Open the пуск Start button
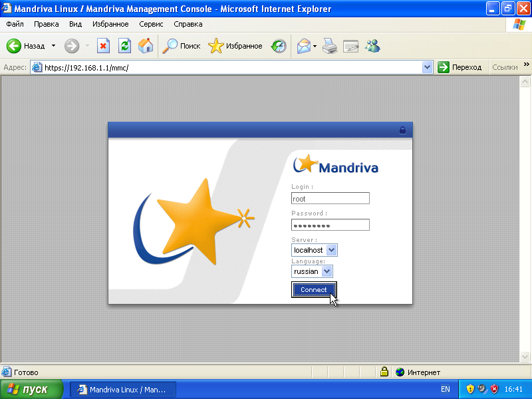 point(31,389)
